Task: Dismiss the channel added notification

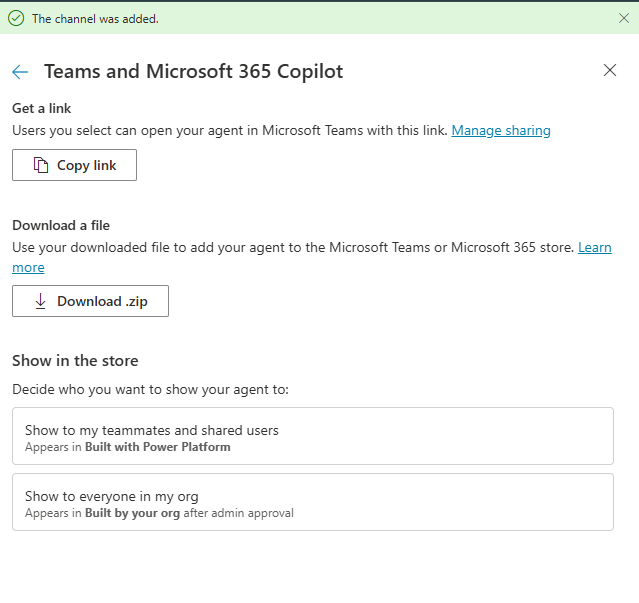Action: coord(624,18)
